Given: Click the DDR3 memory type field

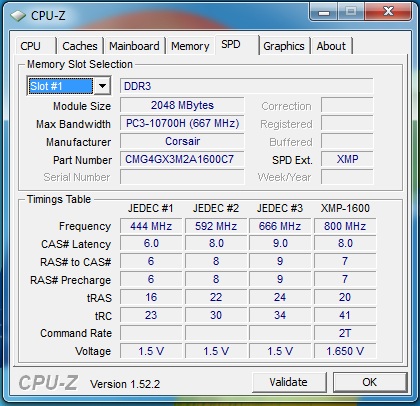Looking at the screenshot, I should point(246,86).
